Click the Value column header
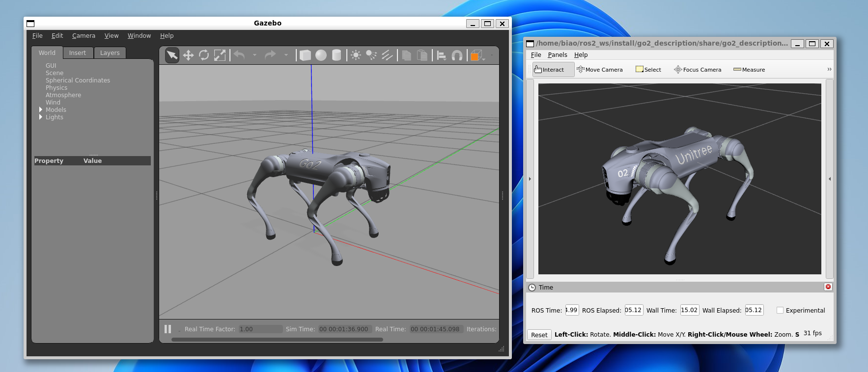868x372 pixels. [92, 161]
